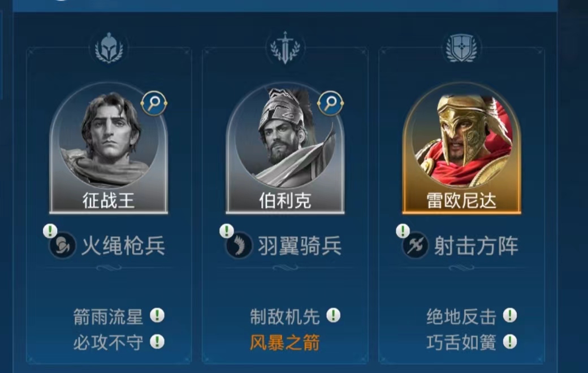The height and width of the screenshot is (373, 588).
Task: Select the helmet emblem above first card
Action: [x=109, y=48]
